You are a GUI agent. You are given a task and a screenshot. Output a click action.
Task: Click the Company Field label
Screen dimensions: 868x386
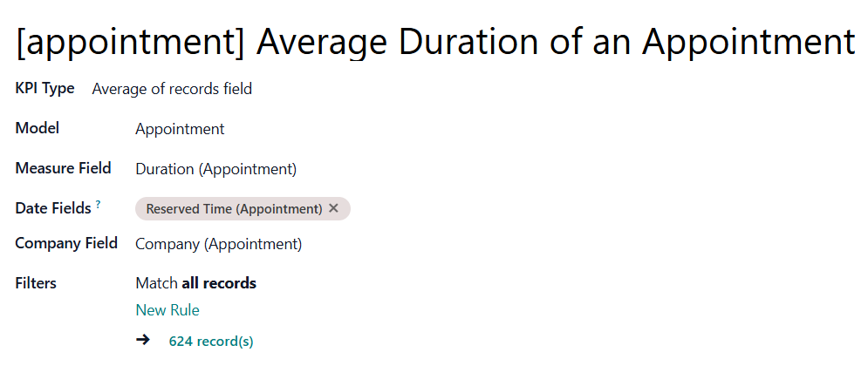(66, 243)
